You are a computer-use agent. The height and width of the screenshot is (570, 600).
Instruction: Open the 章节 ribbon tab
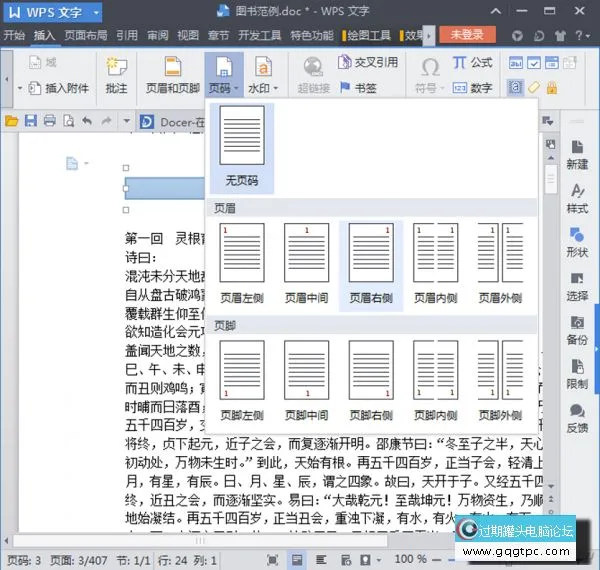[x=218, y=35]
